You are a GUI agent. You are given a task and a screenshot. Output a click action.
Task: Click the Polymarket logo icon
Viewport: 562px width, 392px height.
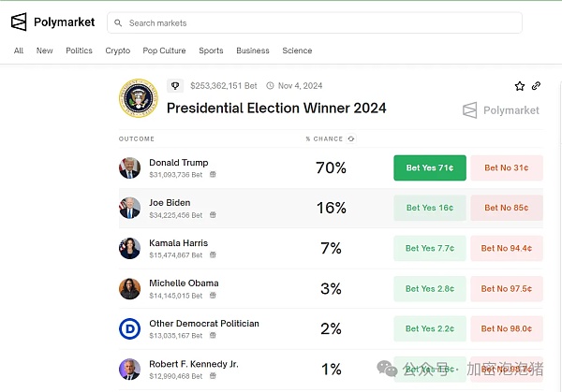(x=19, y=22)
